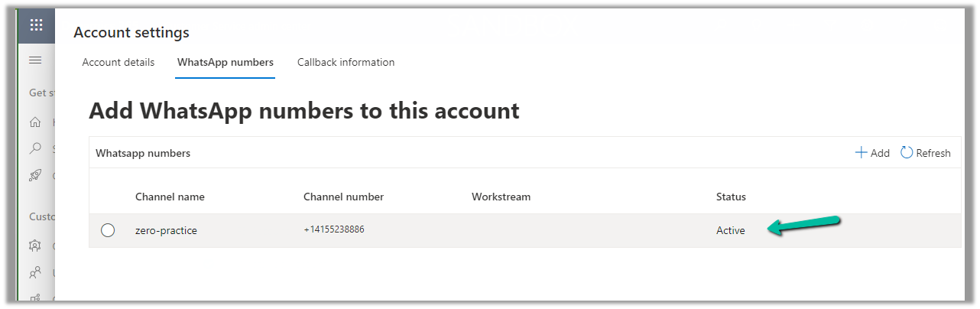This screenshot has width=980, height=309.
Task: Click the Search magnifier icon in sidebar
Action: pyautogui.click(x=35, y=148)
